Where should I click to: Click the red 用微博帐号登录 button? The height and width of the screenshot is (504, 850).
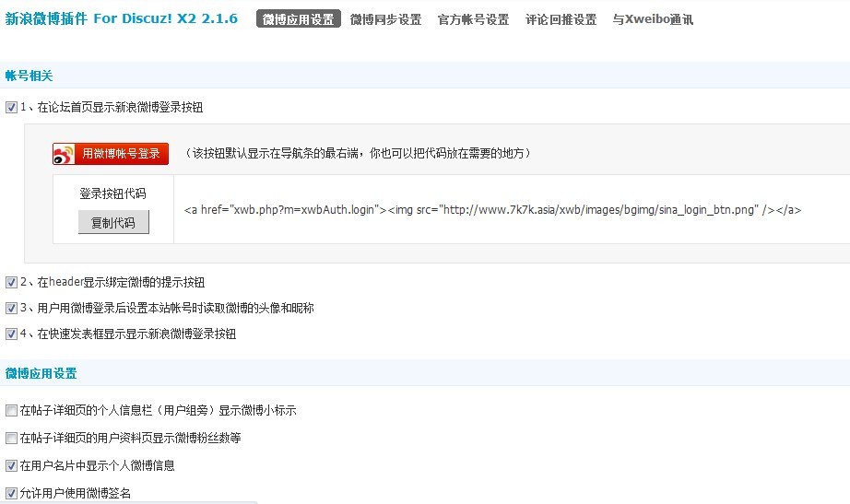pyautogui.click(x=111, y=153)
